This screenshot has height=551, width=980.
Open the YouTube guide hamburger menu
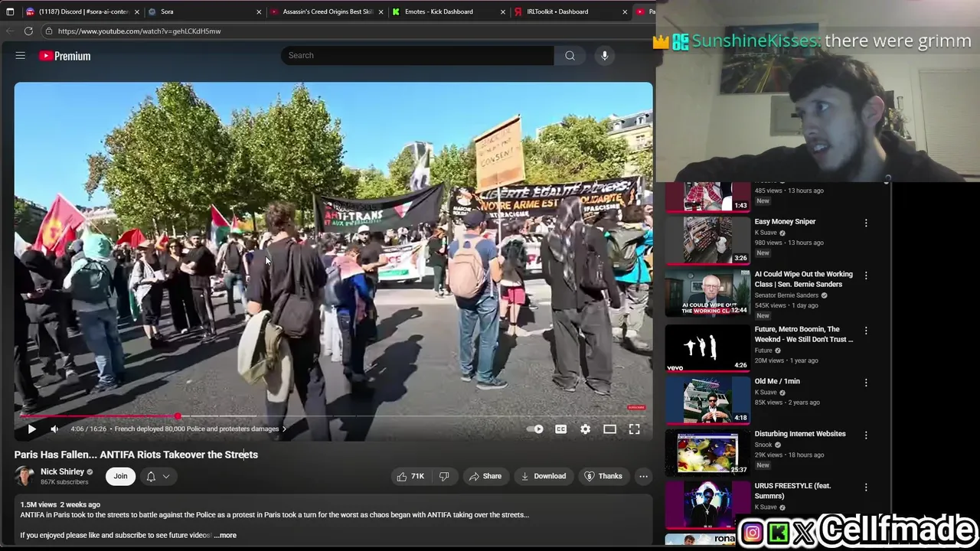[21, 56]
